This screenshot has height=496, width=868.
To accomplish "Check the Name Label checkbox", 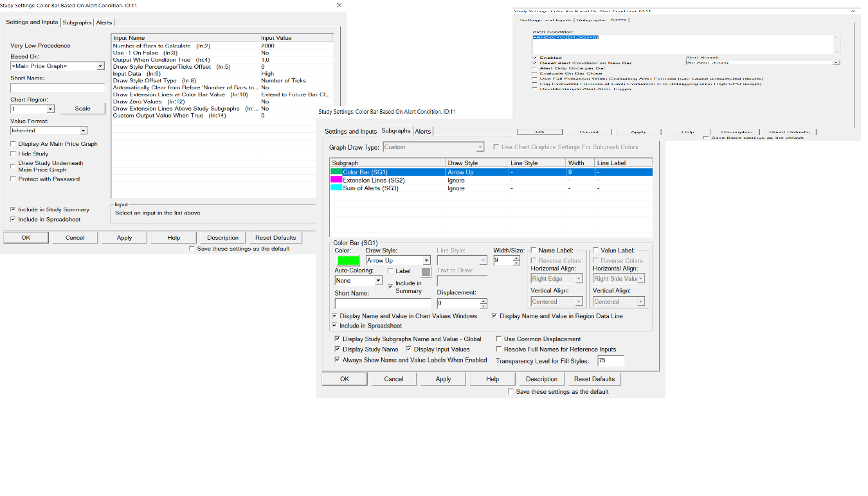I will tap(534, 251).
